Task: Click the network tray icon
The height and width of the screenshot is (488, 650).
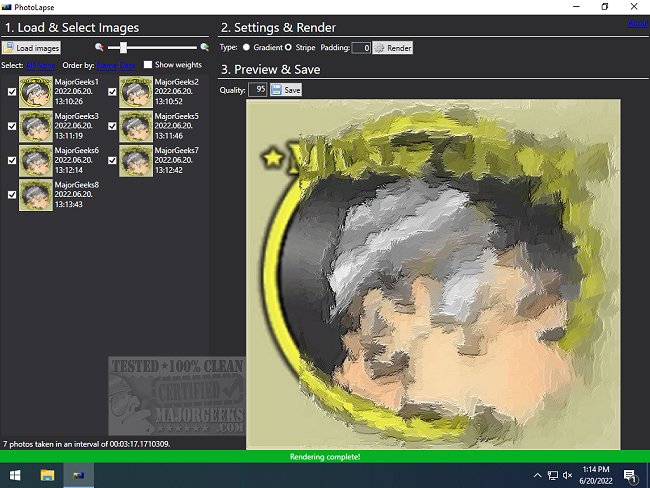Action: pyautogui.click(x=553, y=476)
